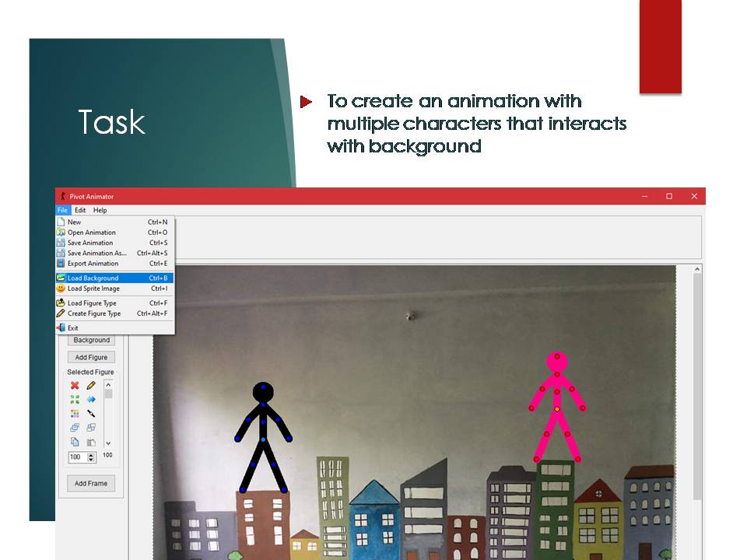Image resolution: width=747 pixels, height=560 pixels.
Task: Delete the selected figure with red X icon
Action: [x=75, y=385]
